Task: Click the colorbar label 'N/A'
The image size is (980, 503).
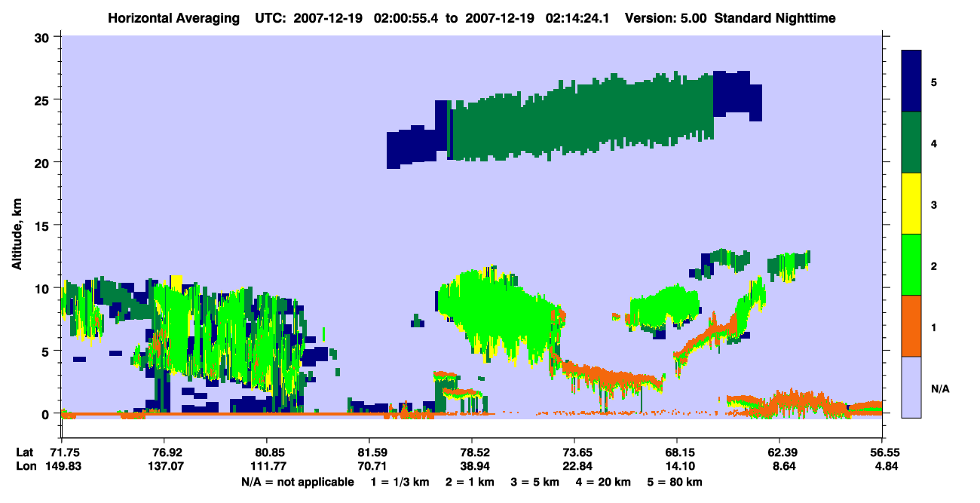Action: click(x=940, y=388)
